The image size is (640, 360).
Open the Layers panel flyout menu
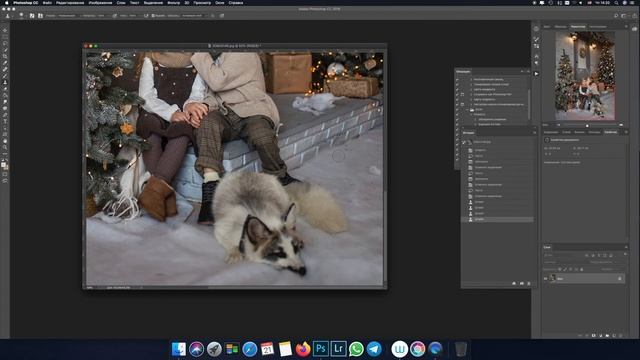click(626, 247)
